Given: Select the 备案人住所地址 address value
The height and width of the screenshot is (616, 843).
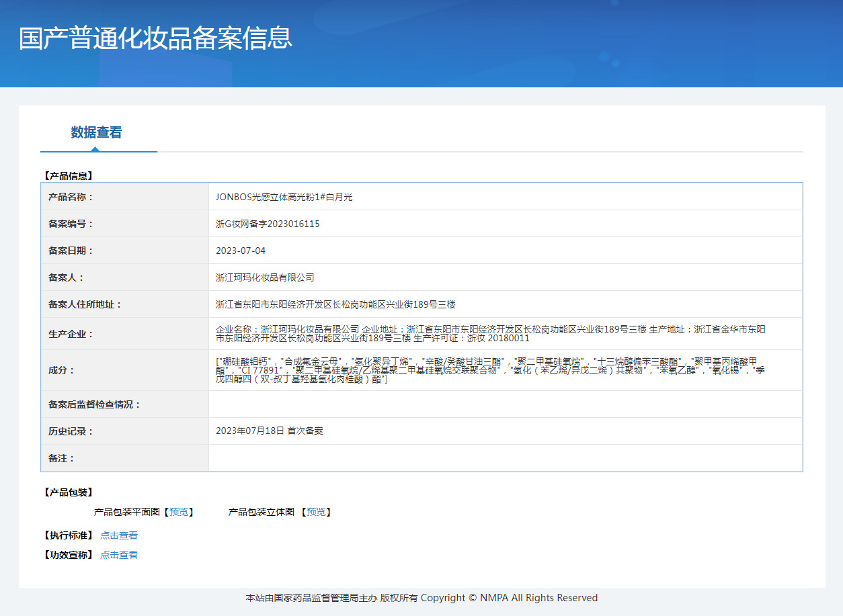Looking at the screenshot, I should (x=335, y=304).
